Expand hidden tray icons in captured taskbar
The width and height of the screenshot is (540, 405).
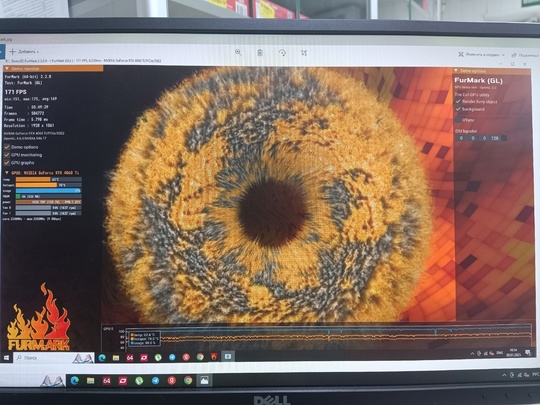click(x=472, y=353)
